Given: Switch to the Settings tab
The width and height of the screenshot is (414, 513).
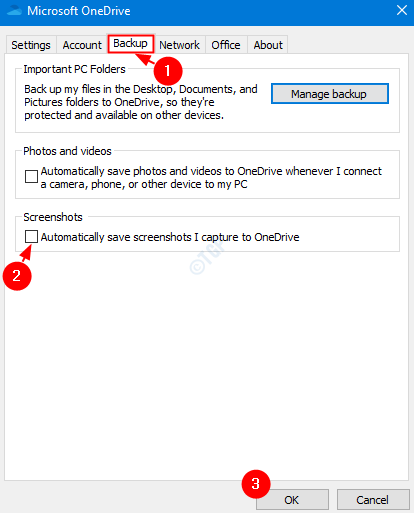Looking at the screenshot, I should click(31, 45).
